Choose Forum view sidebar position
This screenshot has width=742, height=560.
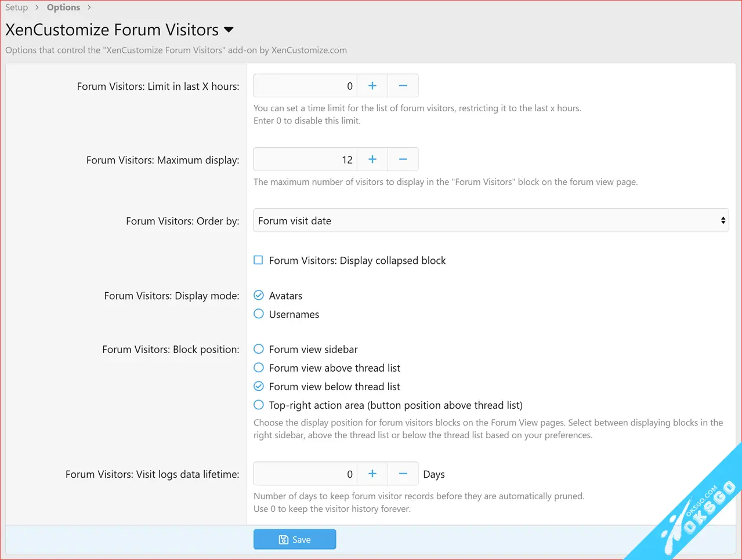(259, 349)
